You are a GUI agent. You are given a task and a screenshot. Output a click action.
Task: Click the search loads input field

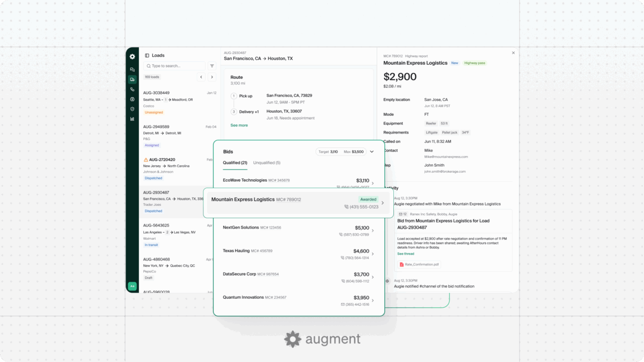click(x=174, y=66)
